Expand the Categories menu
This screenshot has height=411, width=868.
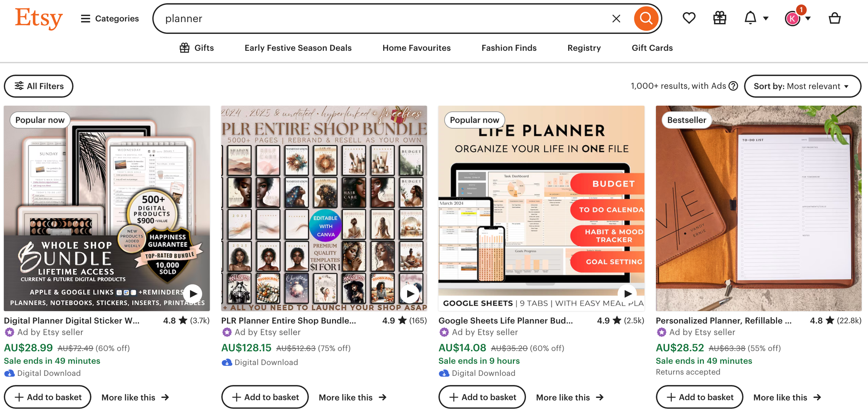pyautogui.click(x=109, y=18)
